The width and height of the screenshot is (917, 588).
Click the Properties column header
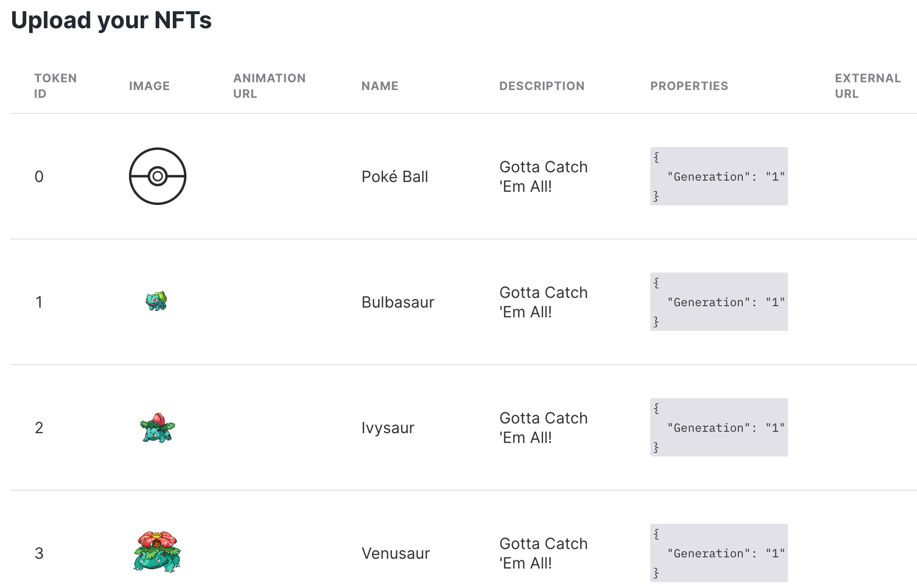tap(689, 86)
